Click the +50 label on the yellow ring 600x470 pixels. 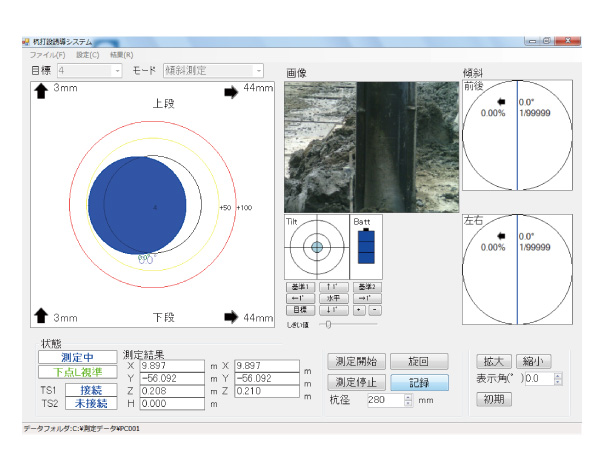pos(225,207)
